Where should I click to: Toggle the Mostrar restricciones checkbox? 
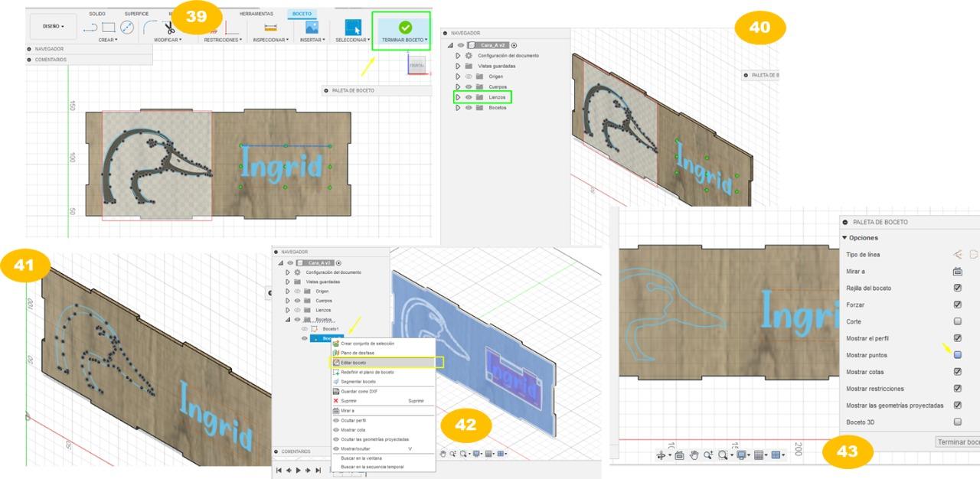(957, 388)
